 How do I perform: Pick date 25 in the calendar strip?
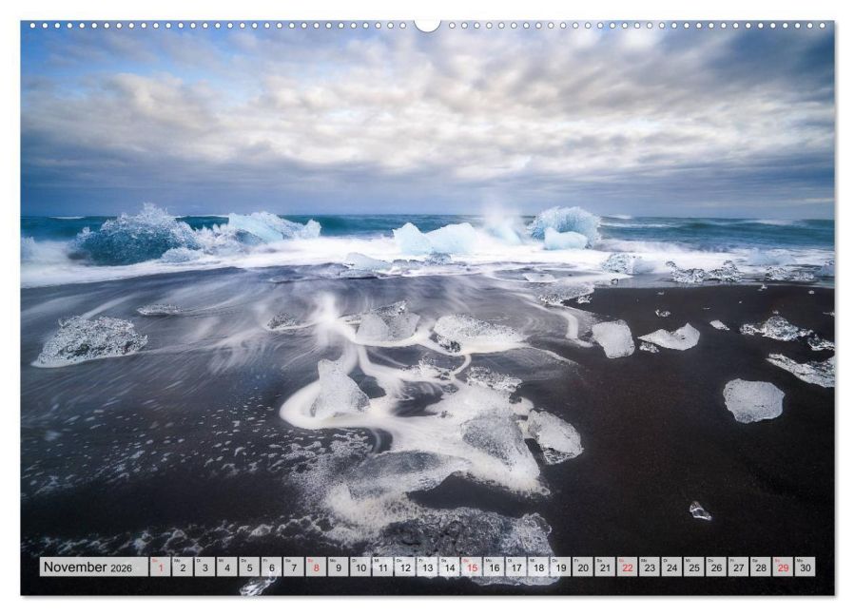pyautogui.click(x=694, y=568)
